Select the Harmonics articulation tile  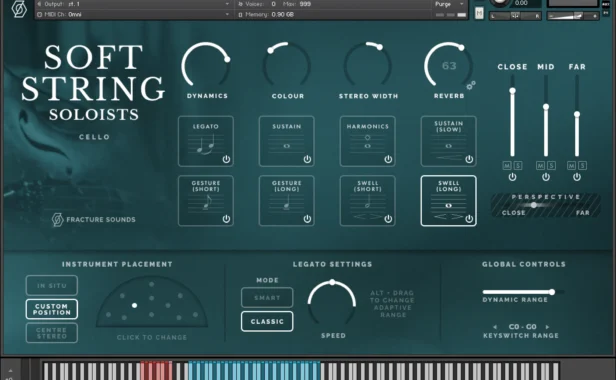click(368, 141)
